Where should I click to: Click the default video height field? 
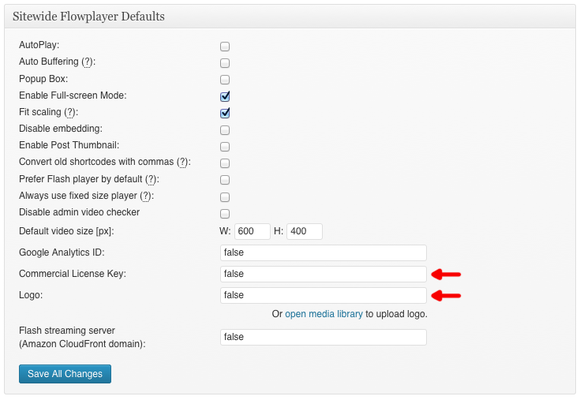click(x=304, y=231)
